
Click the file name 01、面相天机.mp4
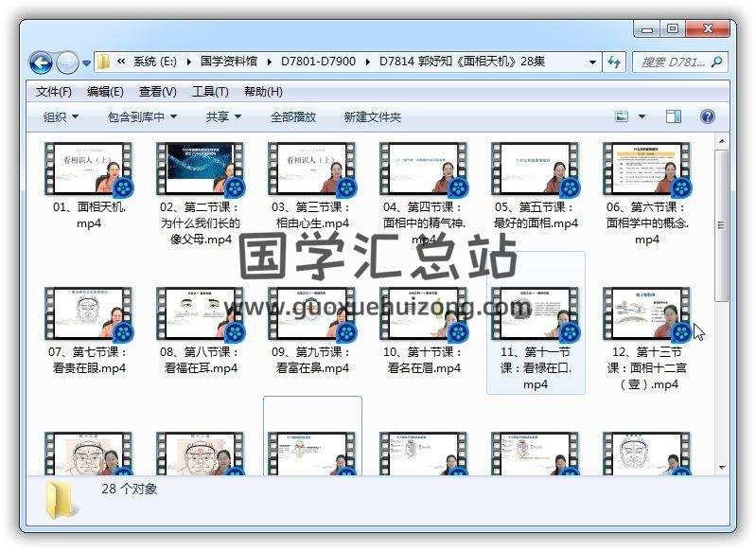point(89,215)
